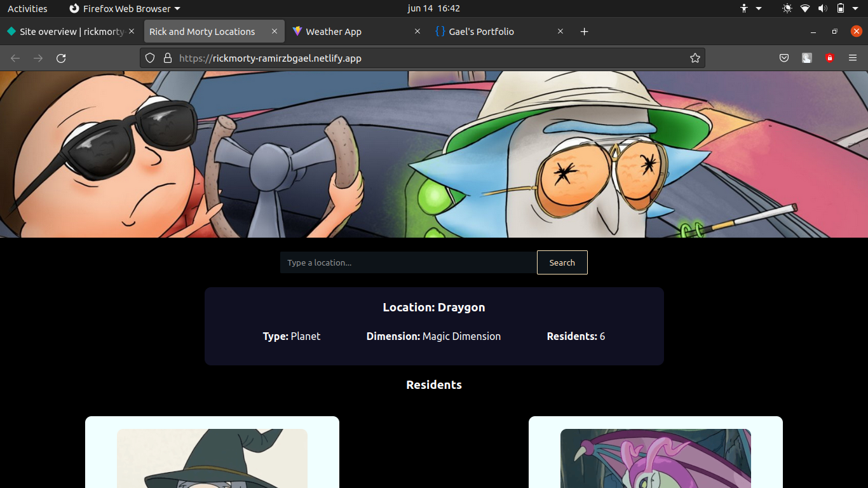Open the Firefox application menu (hamburger)
Screen dimensions: 868x488
point(853,58)
